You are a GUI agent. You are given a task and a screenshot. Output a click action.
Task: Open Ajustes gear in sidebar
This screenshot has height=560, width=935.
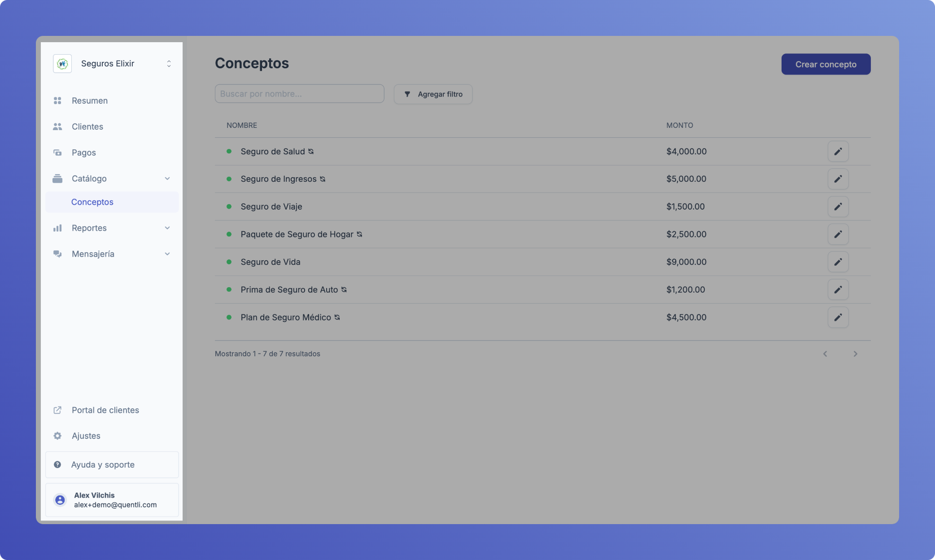(57, 436)
